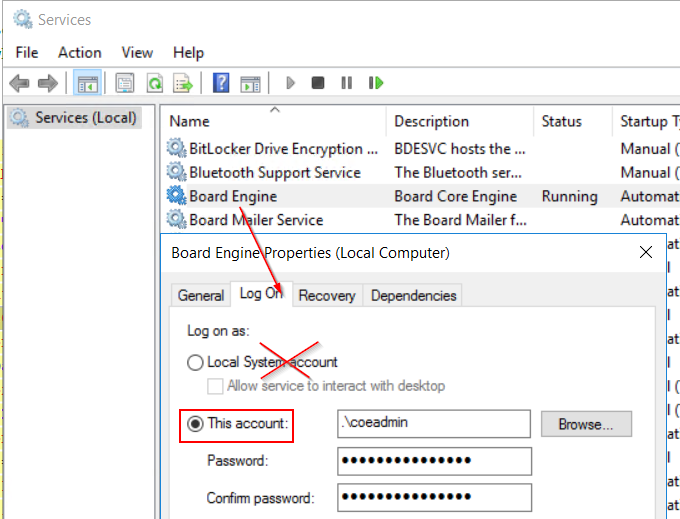
Task: Click gear icon next to Board Engine
Action: 176,196
